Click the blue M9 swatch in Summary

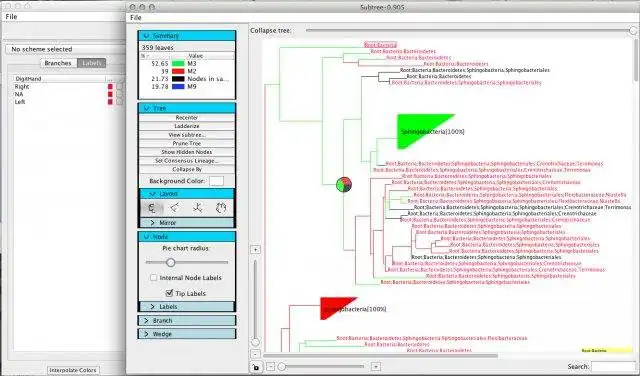pos(178,87)
